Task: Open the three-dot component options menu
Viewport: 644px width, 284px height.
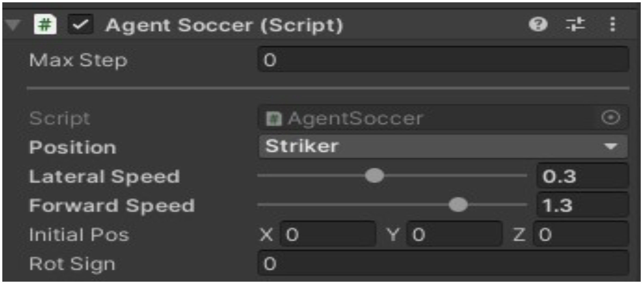Action: [x=612, y=24]
